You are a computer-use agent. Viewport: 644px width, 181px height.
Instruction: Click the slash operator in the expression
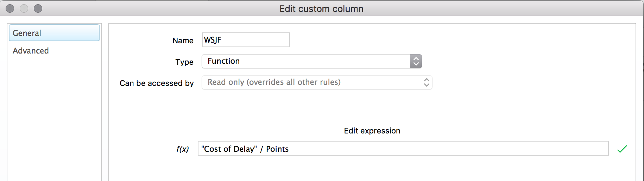261,149
